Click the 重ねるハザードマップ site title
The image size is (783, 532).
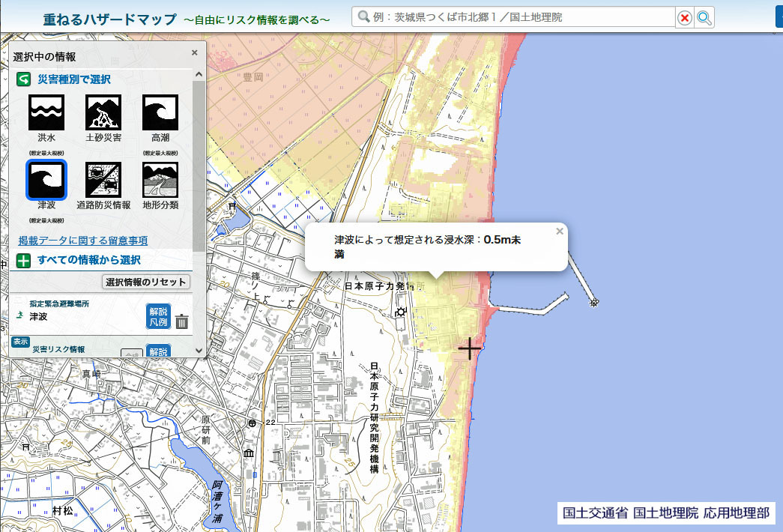[x=109, y=19]
